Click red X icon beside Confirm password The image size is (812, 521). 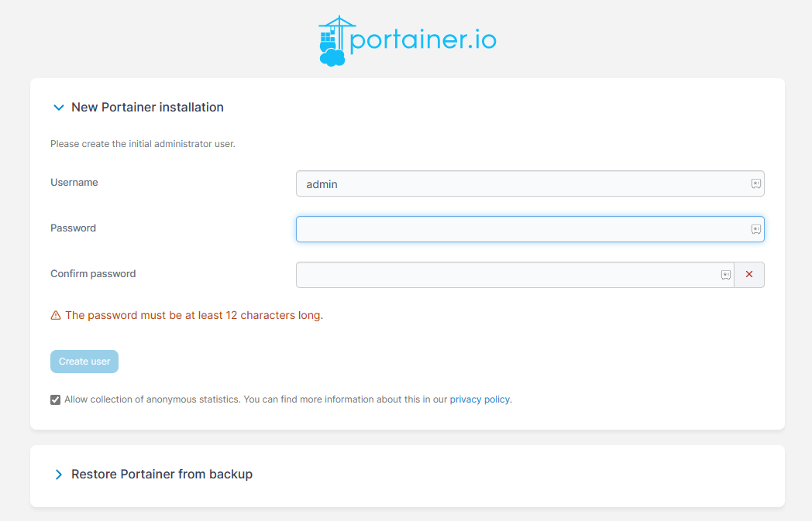coord(749,275)
